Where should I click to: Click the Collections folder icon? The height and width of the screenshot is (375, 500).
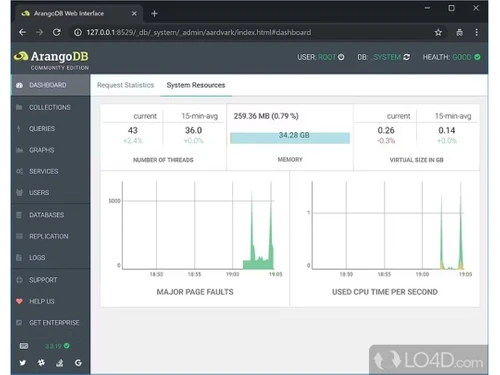pyautogui.click(x=19, y=107)
